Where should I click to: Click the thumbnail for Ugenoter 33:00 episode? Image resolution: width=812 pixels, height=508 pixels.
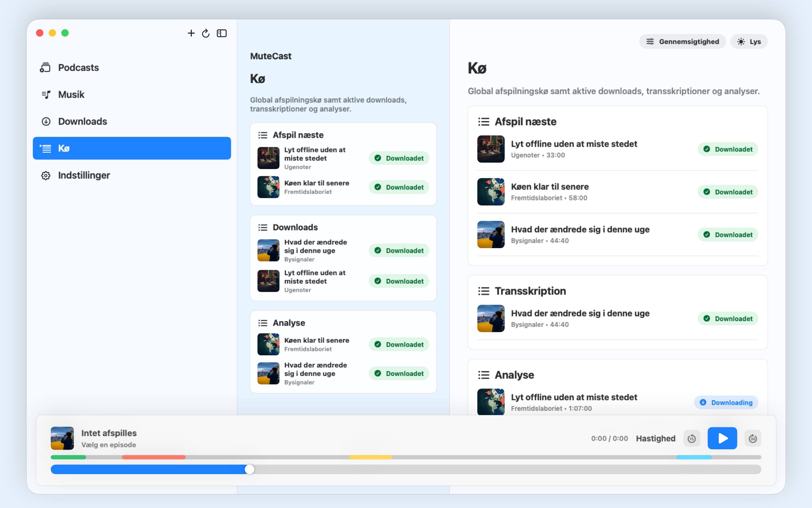491,149
